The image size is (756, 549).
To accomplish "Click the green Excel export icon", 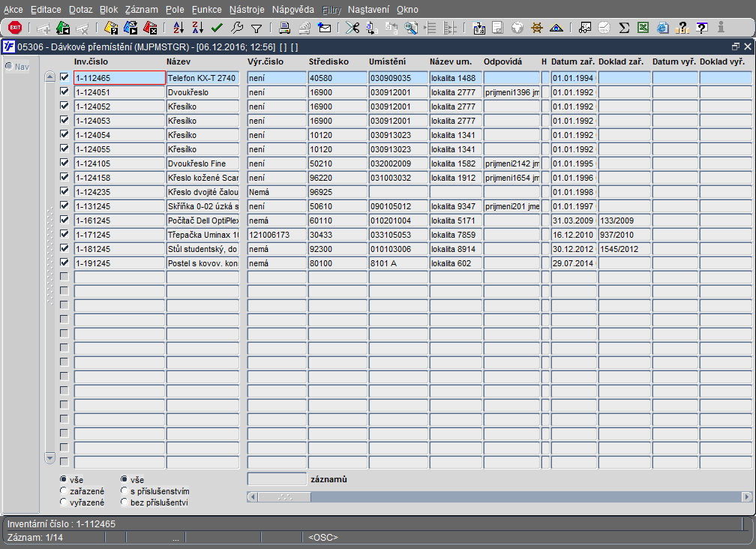I will tap(643, 28).
